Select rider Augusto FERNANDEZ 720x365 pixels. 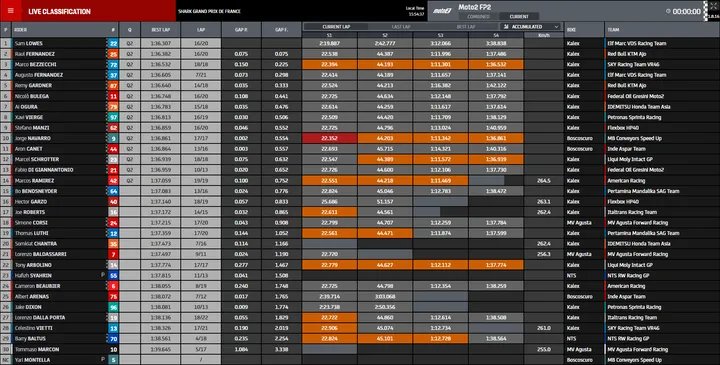tap(39, 75)
